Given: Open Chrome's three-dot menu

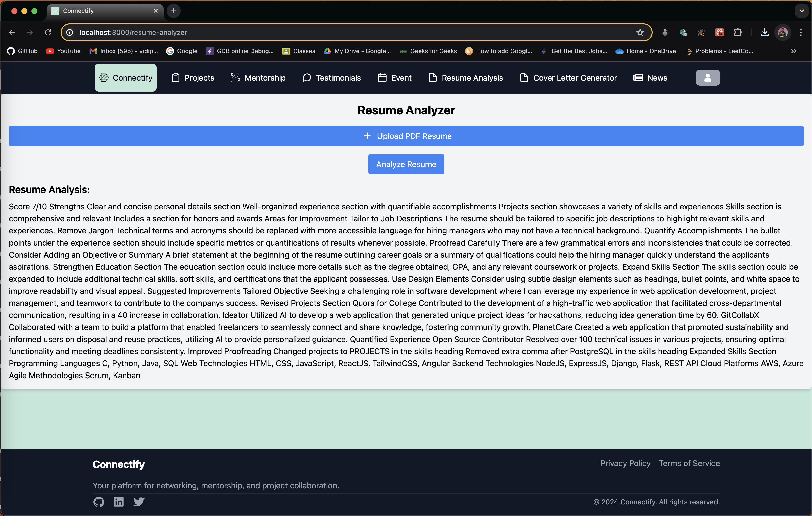Looking at the screenshot, I should coord(800,32).
